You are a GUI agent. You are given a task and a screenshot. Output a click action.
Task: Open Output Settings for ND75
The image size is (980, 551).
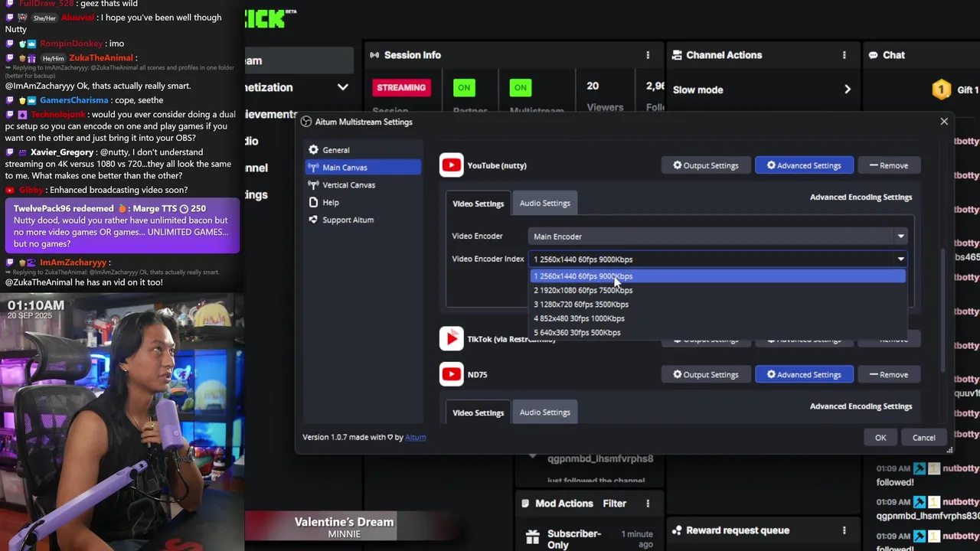pos(706,374)
